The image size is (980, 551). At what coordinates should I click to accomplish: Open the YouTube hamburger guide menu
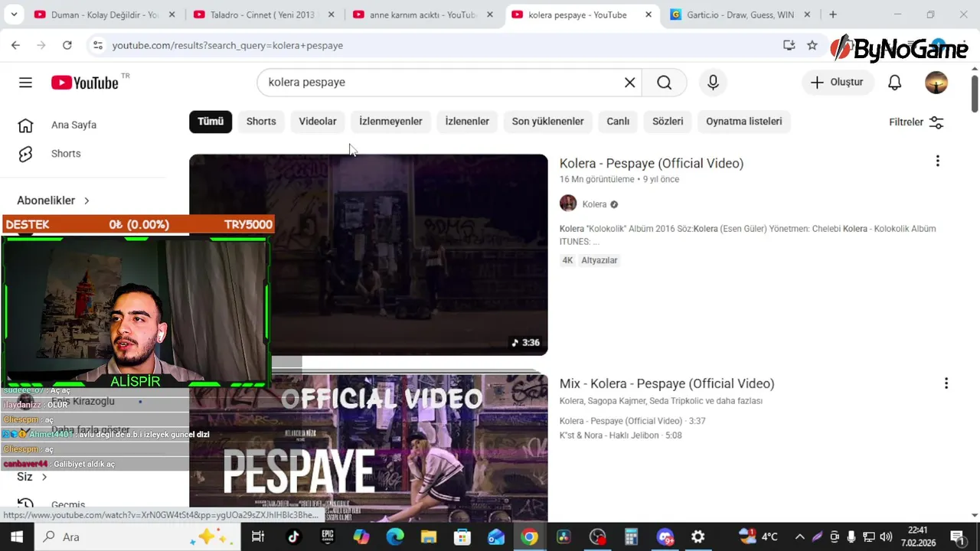click(x=25, y=83)
